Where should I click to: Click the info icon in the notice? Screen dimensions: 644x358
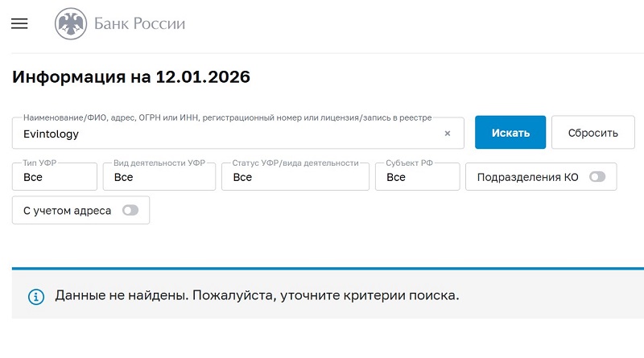click(36, 296)
